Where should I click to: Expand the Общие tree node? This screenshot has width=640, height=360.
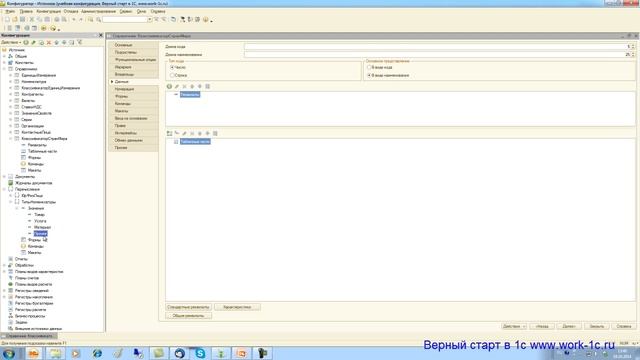(4, 56)
